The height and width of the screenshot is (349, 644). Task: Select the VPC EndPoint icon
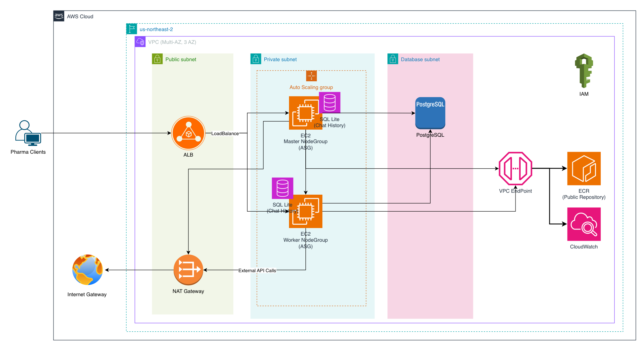516,168
